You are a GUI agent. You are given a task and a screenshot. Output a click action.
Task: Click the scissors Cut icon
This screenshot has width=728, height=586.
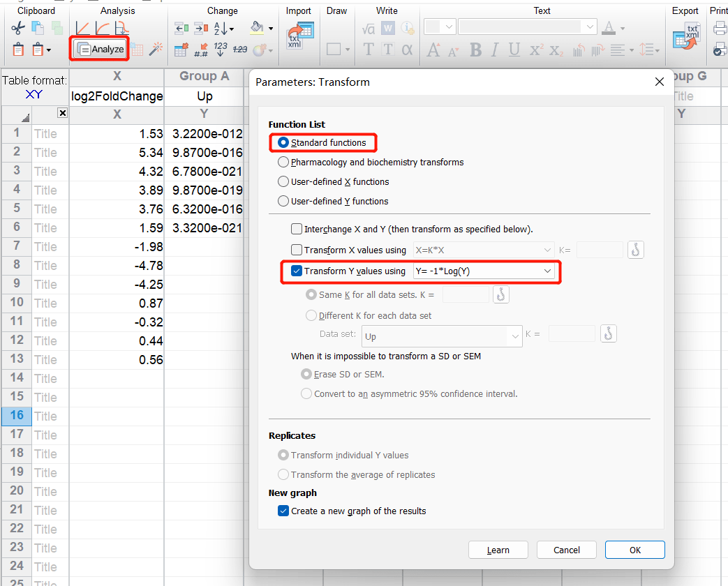(x=17, y=28)
